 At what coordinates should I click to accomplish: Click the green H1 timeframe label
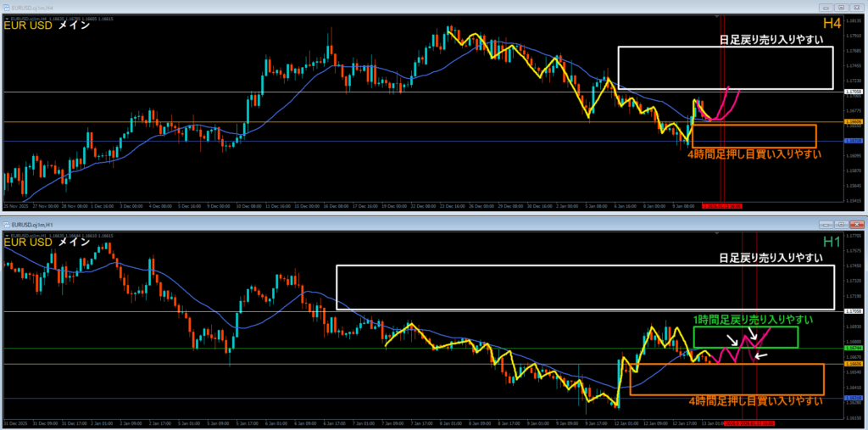coord(832,241)
